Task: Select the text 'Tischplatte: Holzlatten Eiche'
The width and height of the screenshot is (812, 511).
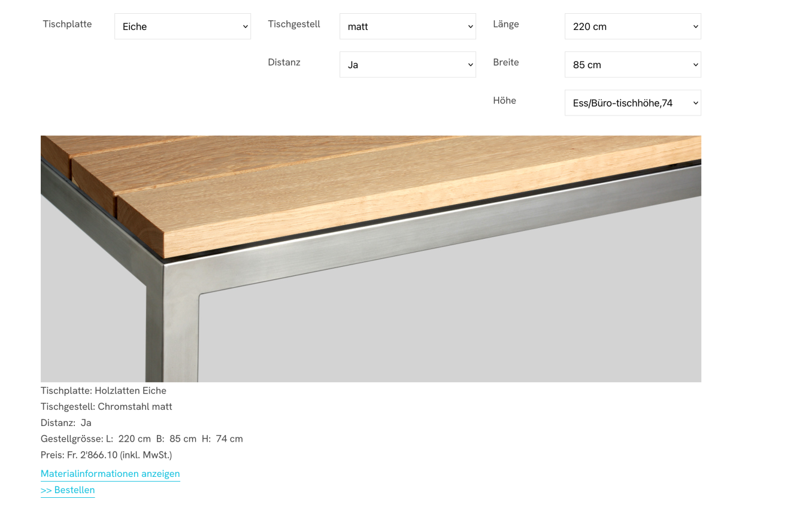Action: [104, 390]
